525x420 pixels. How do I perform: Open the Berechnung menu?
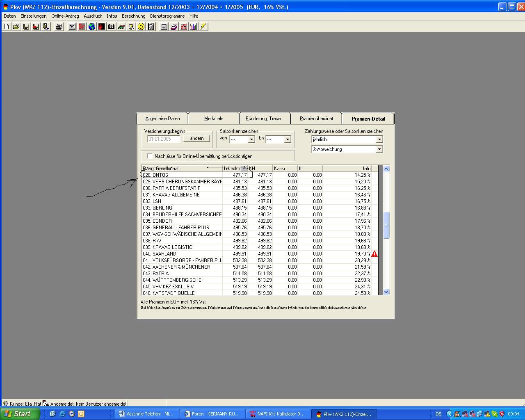click(134, 16)
